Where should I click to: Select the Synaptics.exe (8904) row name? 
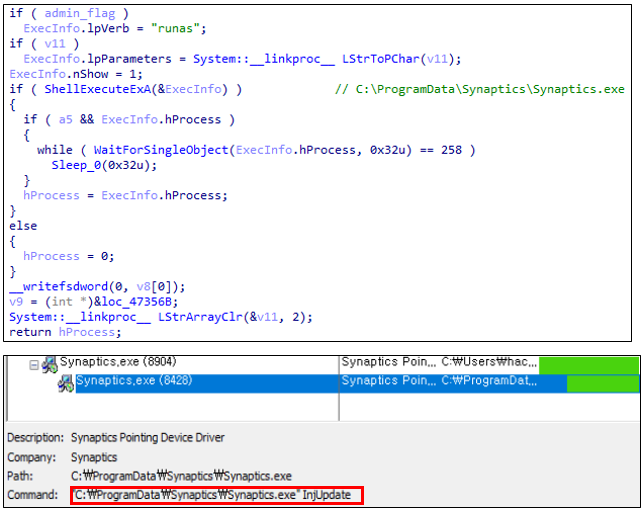pos(118,362)
